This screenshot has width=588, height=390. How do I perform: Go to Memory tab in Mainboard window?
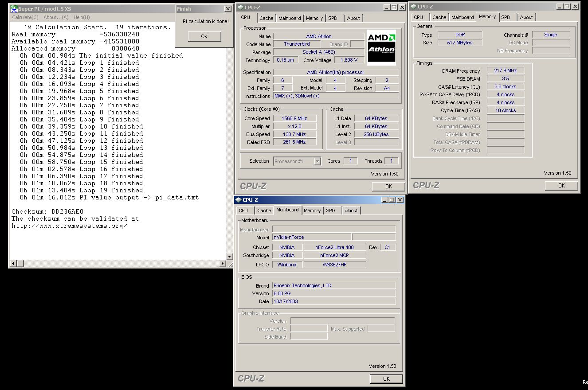point(312,211)
